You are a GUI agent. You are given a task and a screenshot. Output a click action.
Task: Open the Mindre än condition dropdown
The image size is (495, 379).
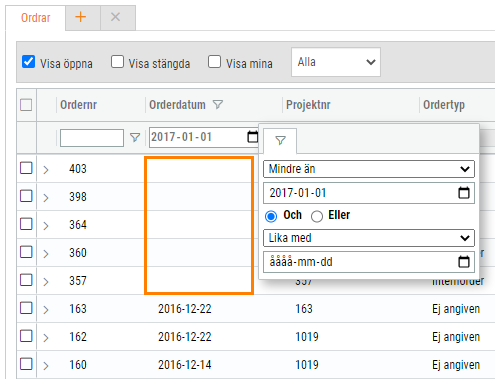369,169
